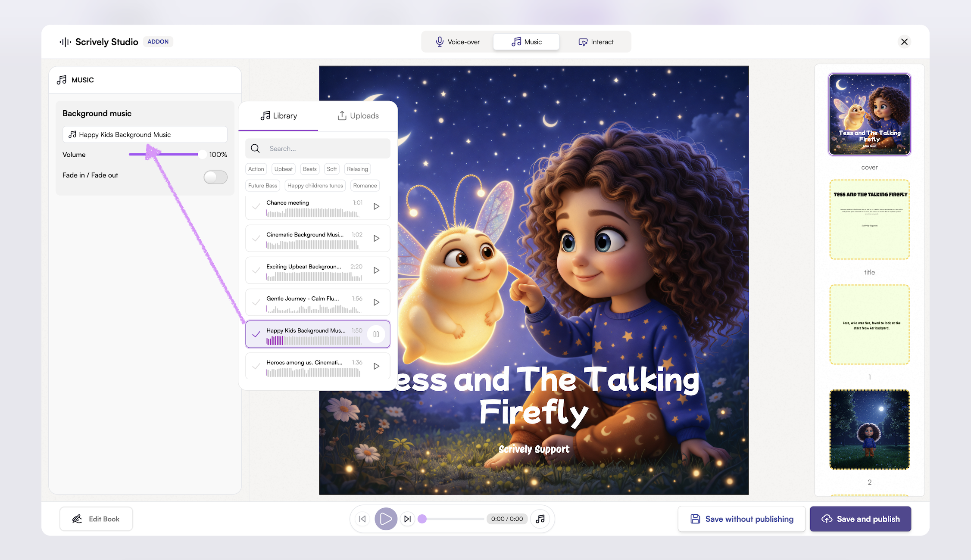Click Save and publish button
Viewport: 971px width, 560px height.
[860, 519]
